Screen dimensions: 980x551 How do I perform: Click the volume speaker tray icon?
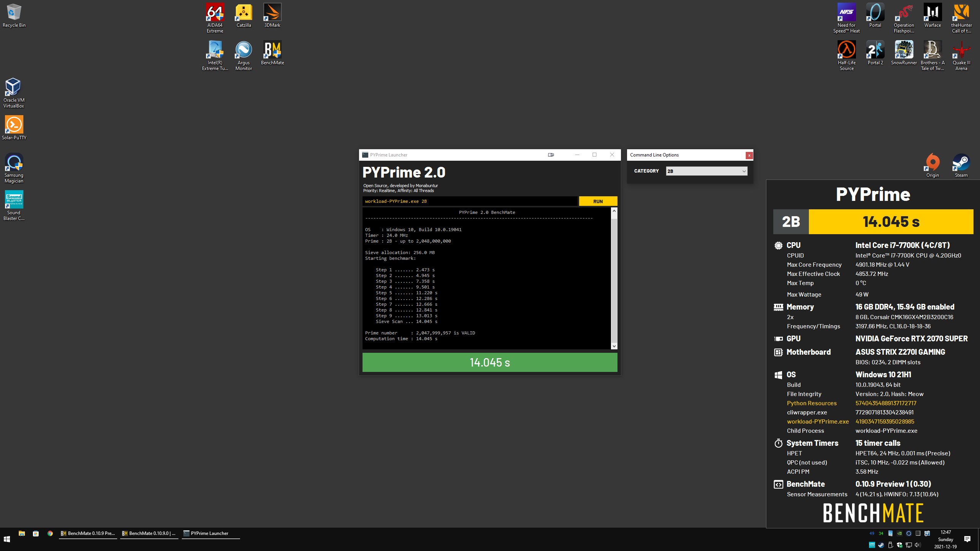pyautogui.click(x=918, y=545)
